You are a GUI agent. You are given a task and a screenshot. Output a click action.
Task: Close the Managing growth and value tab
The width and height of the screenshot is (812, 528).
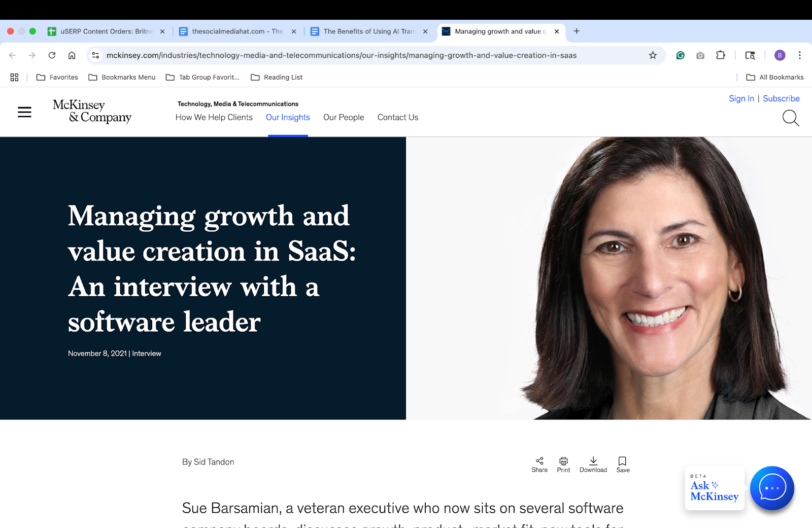pos(557,31)
